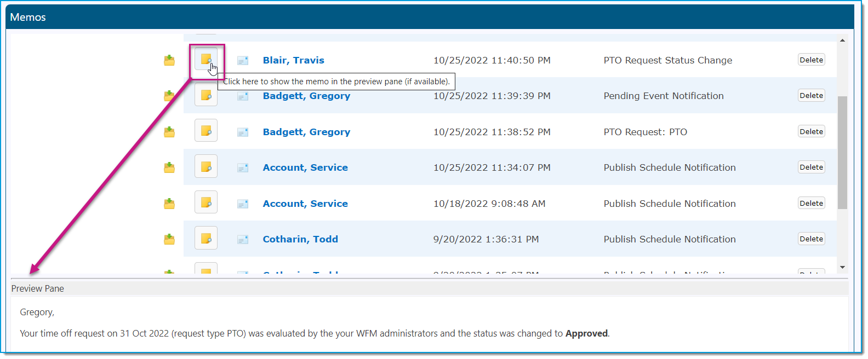Click folder icon beside 10/18/2022 Account, Service memo
Image resolution: width=868 pixels, height=359 pixels.
point(169,204)
